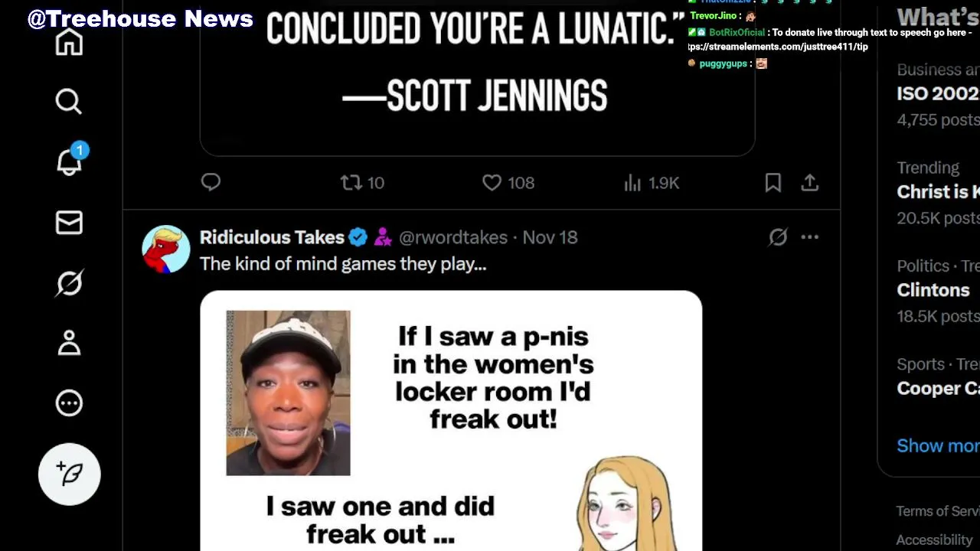The image size is (980, 551).
Task: Like the post with 108 likes
Action: pyautogui.click(x=508, y=182)
